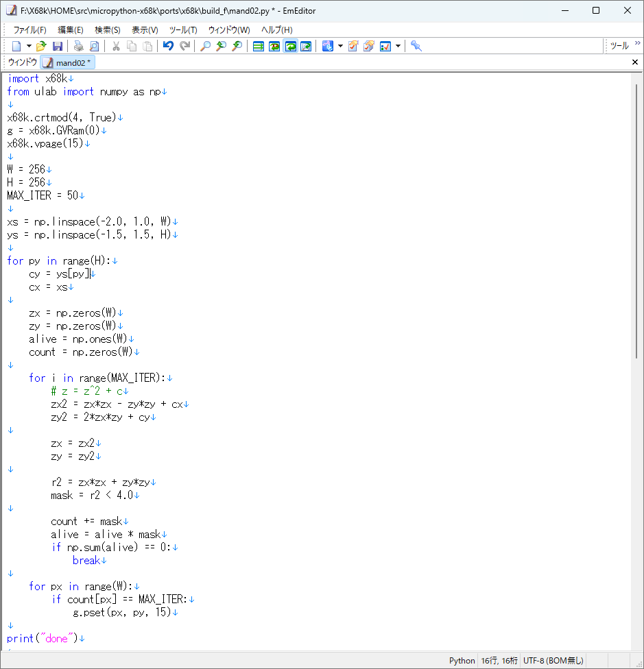Click the Customize icon with checkmark

tap(385, 46)
